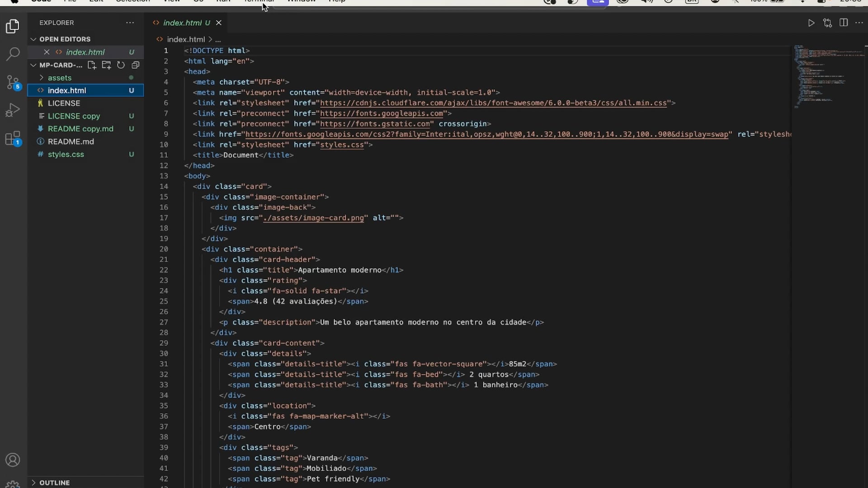Close the index.html editor tab
The image size is (868, 488).
(219, 23)
